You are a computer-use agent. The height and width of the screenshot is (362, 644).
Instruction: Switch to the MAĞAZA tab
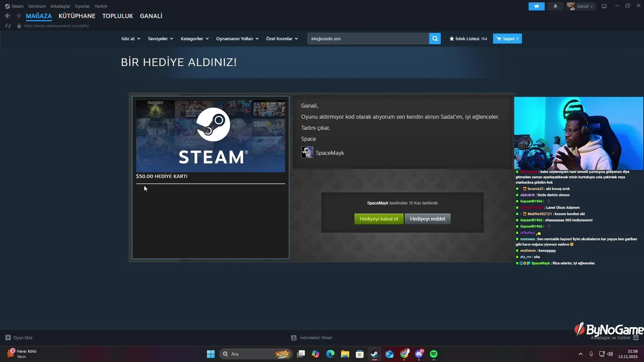(x=39, y=16)
